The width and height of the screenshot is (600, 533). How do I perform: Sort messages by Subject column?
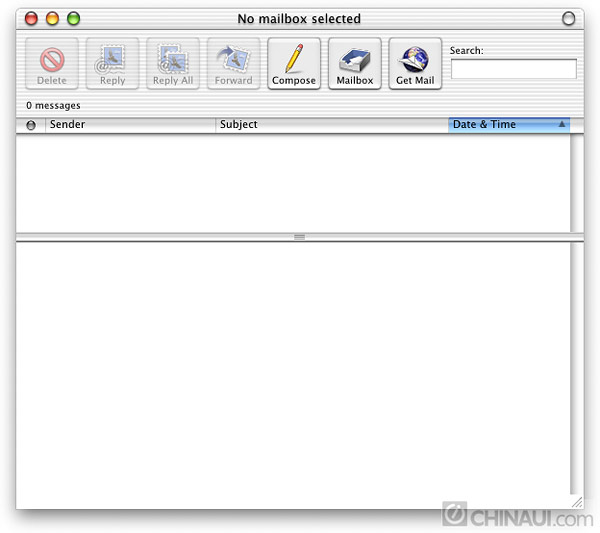pyautogui.click(x=330, y=125)
